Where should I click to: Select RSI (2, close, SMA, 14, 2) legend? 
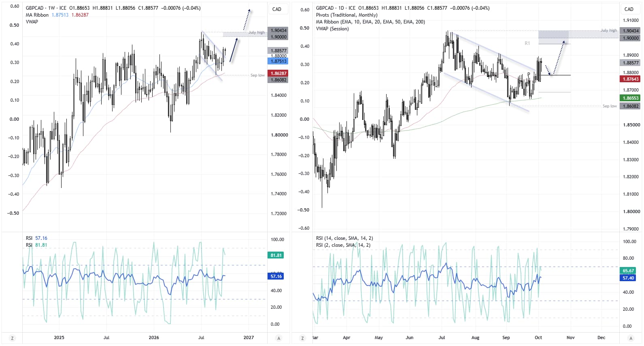tap(343, 245)
